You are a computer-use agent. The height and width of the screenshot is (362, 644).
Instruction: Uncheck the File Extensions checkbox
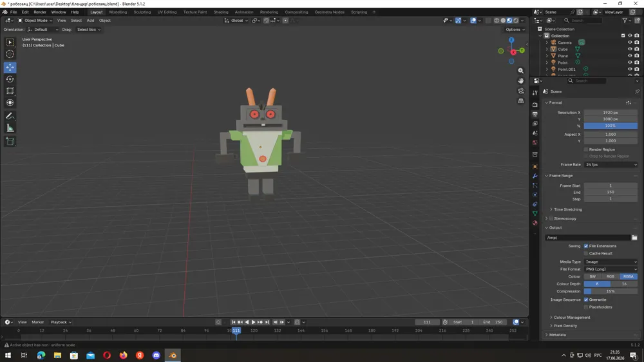click(x=586, y=246)
